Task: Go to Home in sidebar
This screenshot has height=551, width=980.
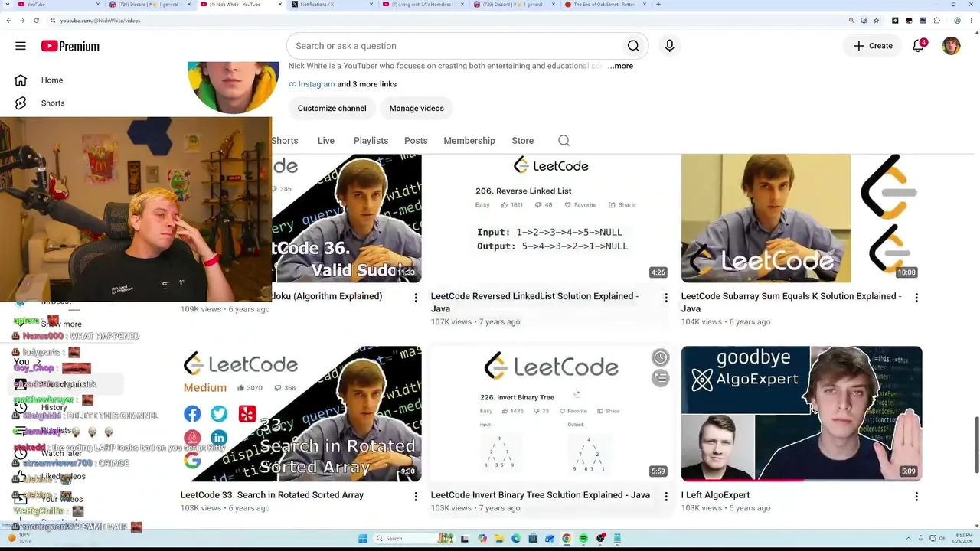Action: [52, 80]
